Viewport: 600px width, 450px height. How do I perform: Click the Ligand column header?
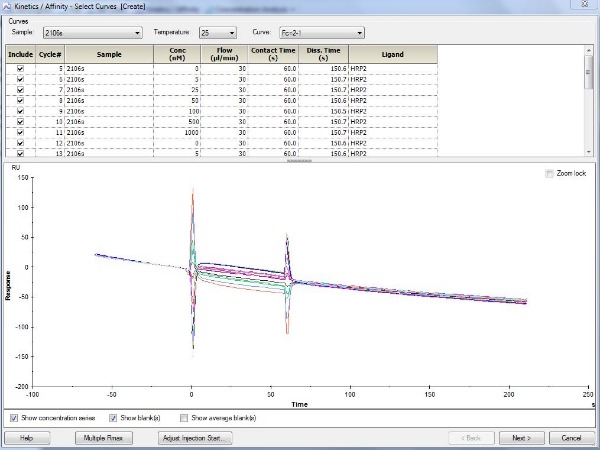pos(393,54)
